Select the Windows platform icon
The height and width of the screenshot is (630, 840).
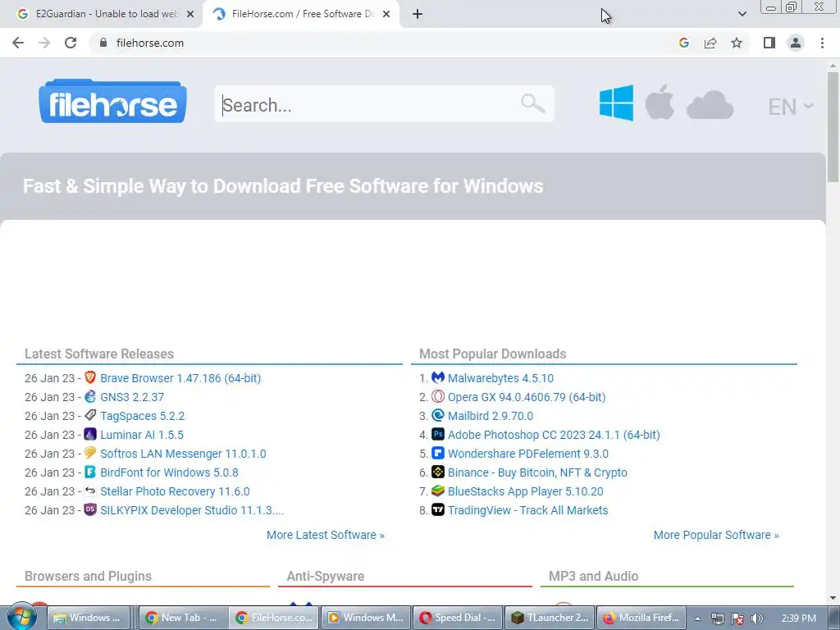[x=616, y=103]
